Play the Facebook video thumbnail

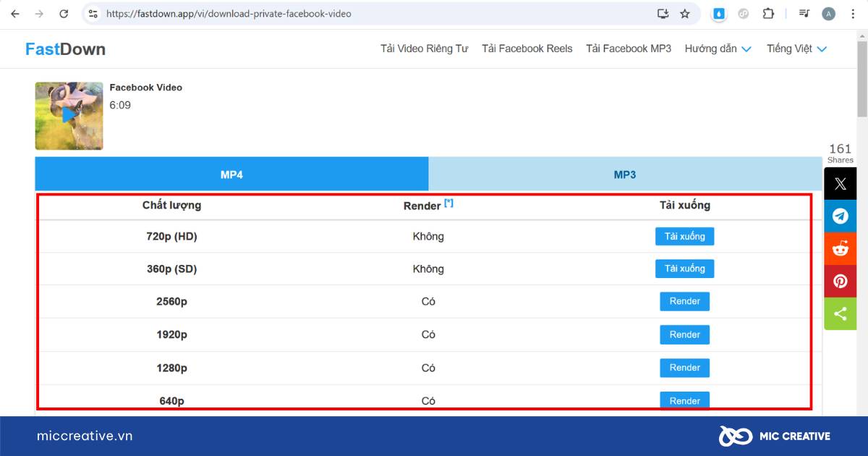pyautogui.click(x=69, y=115)
